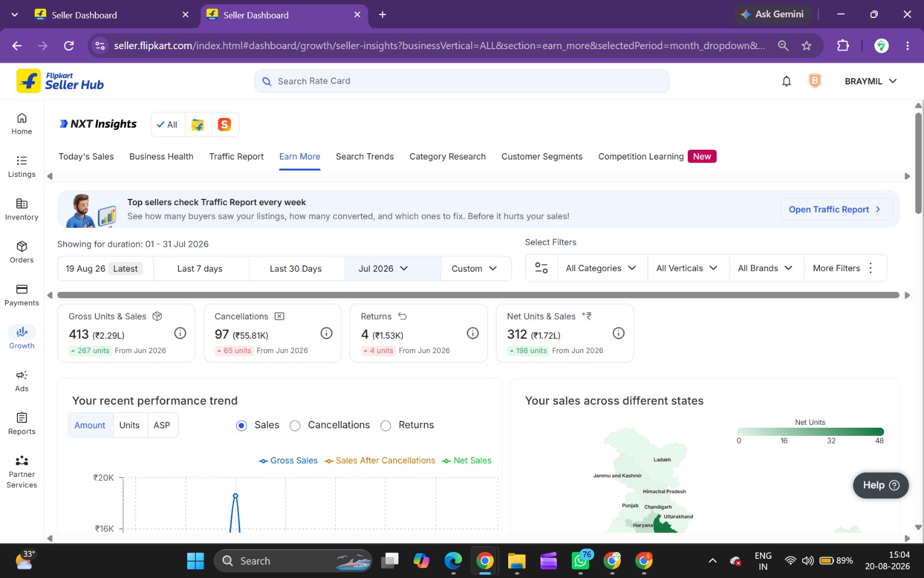Click the Net Units color scale bar
The width and height of the screenshot is (924, 578).
coord(810,432)
